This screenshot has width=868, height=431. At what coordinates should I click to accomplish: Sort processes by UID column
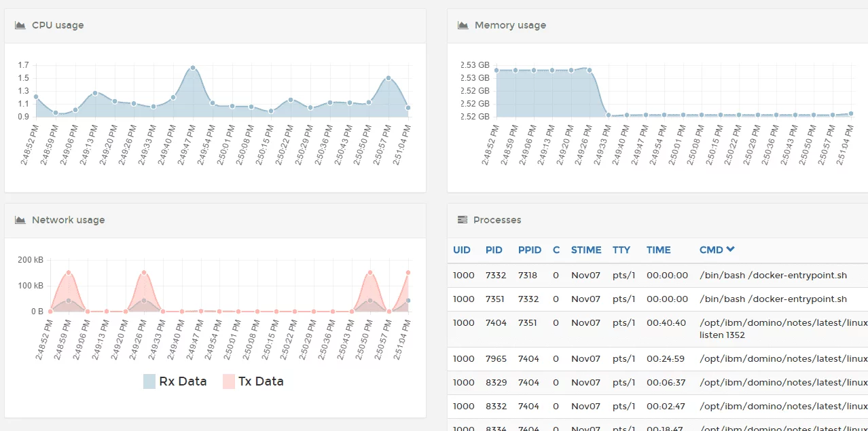[462, 250]
